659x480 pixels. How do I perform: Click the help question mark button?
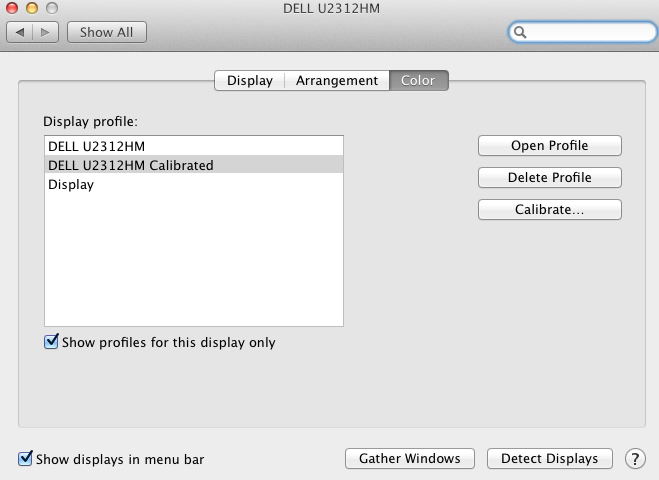pyautogui.click(x=635, y=459)
